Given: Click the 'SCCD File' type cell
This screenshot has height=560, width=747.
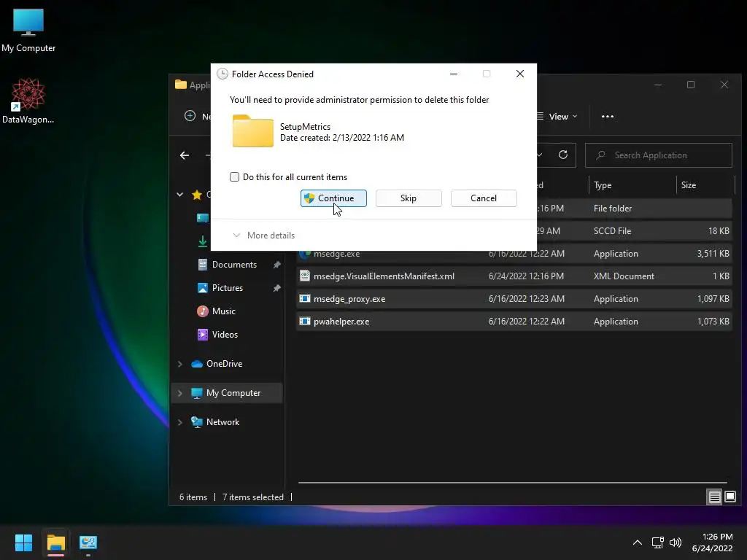Looking at the screenshot, I should coord(612,231).
